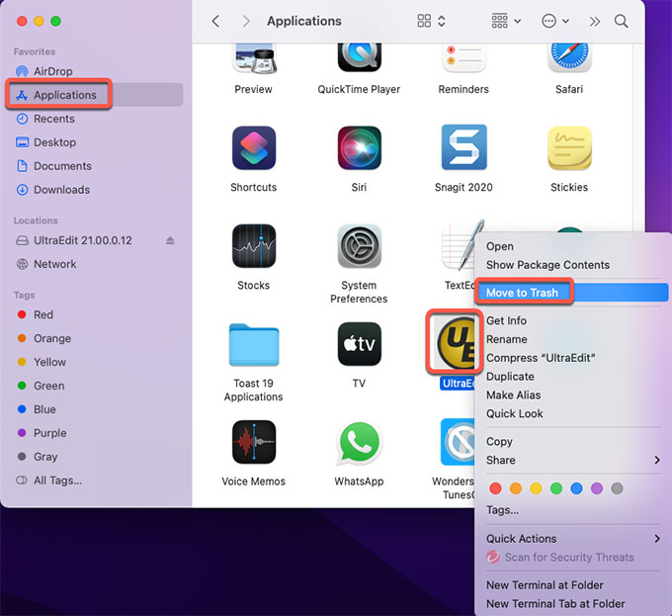Select the Shortcuts app icon
The width and height of the screenshot is (672, 616).
pos(254,148)
